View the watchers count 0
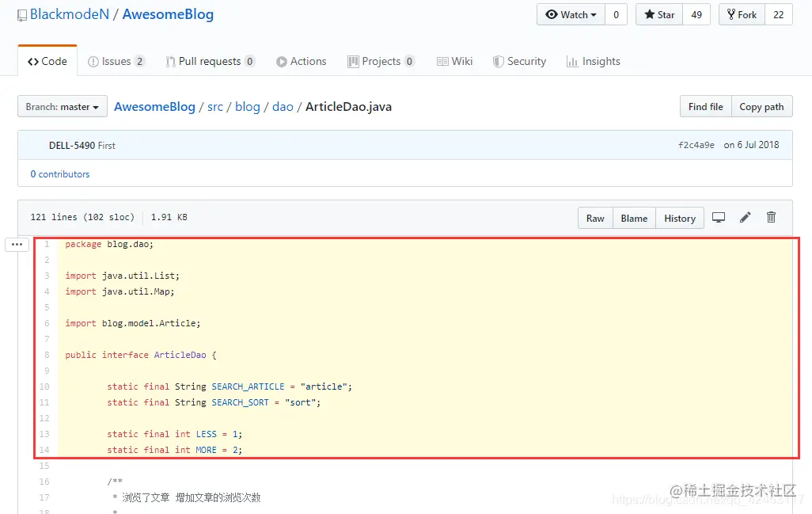 pyautogui.click(x=616, y=14)
